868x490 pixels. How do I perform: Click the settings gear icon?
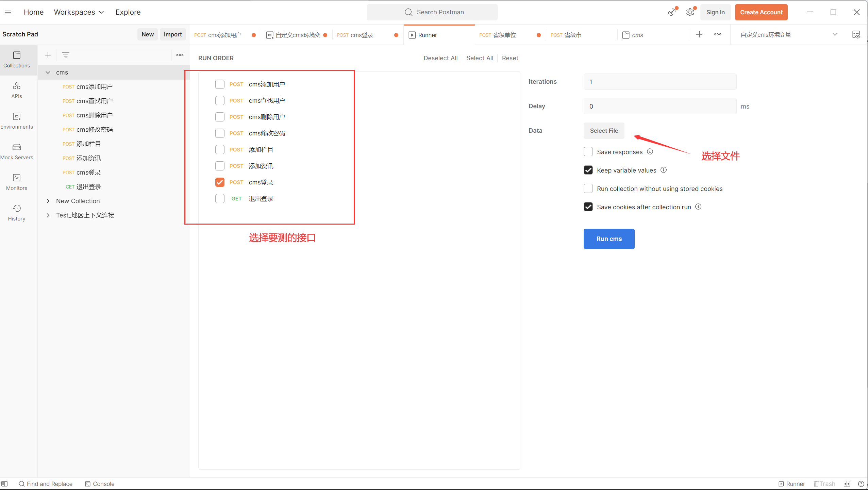click(x=690, y=12)
